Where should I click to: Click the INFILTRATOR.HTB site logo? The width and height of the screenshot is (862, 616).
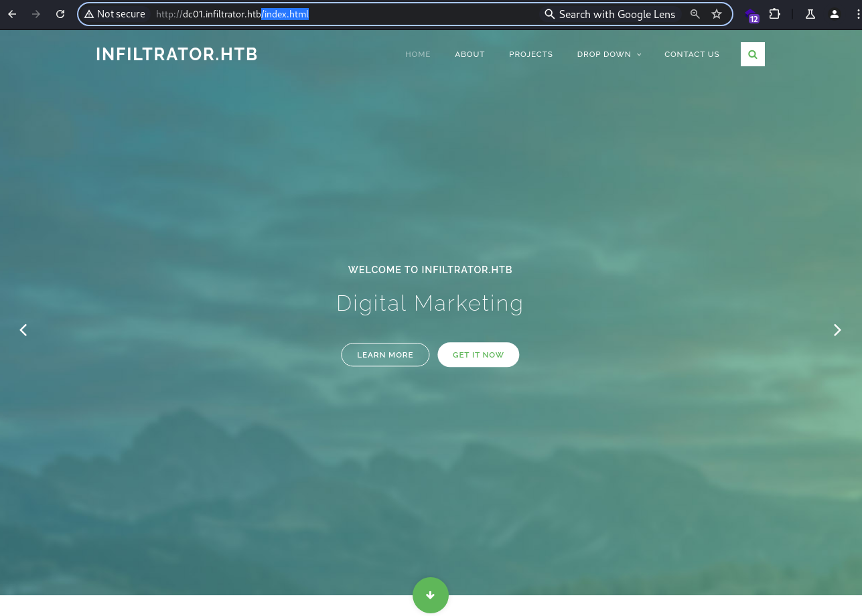[177, 54]
